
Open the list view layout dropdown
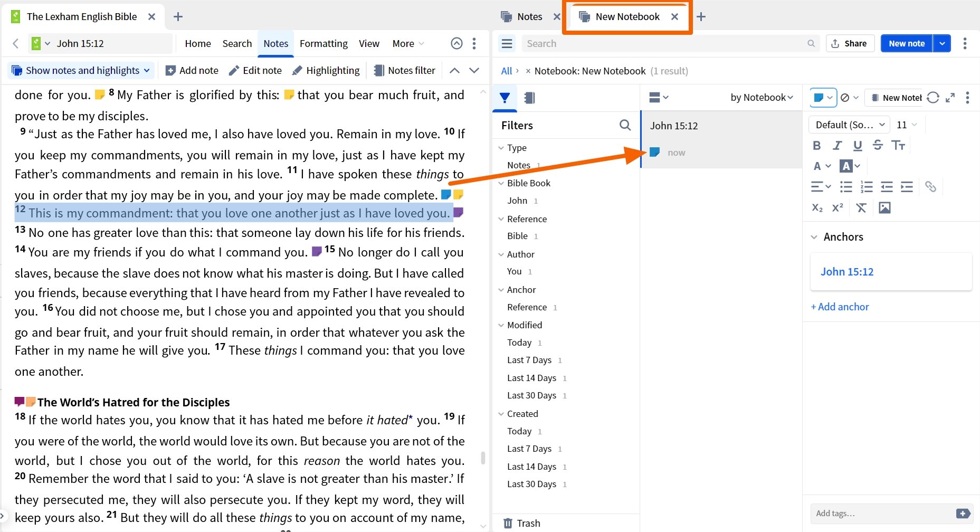pos(659,97)
